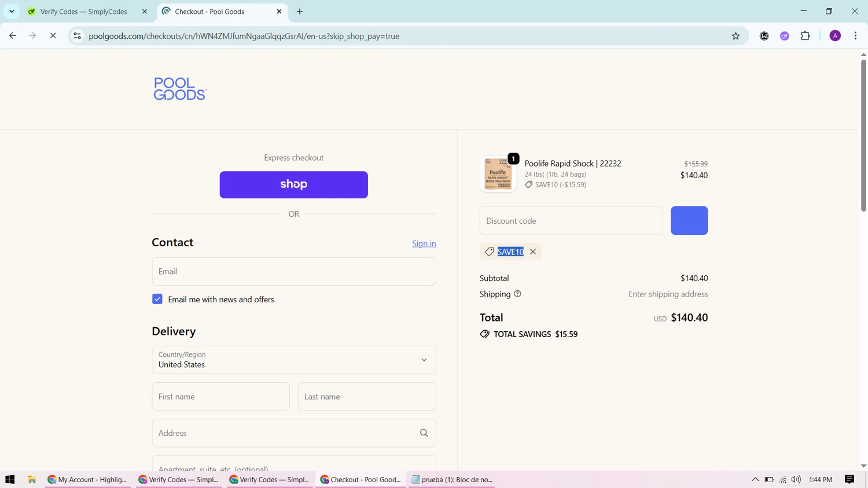Open the Windows Start menu
Viewport: 868px width, 488px height.
point(10,479)
